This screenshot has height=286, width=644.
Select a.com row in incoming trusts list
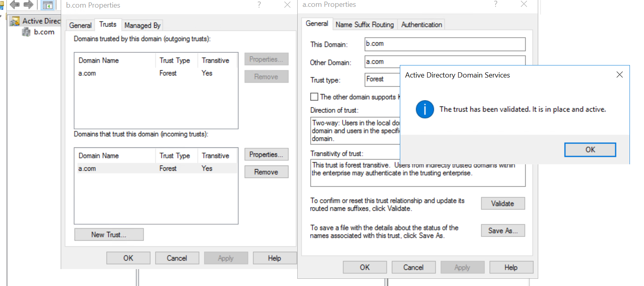tap(156, 168)
